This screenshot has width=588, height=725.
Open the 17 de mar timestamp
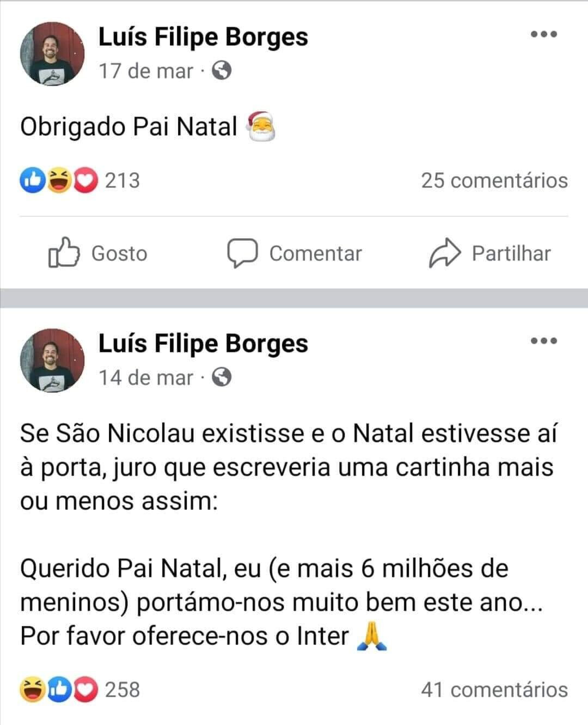click(146, 71)
